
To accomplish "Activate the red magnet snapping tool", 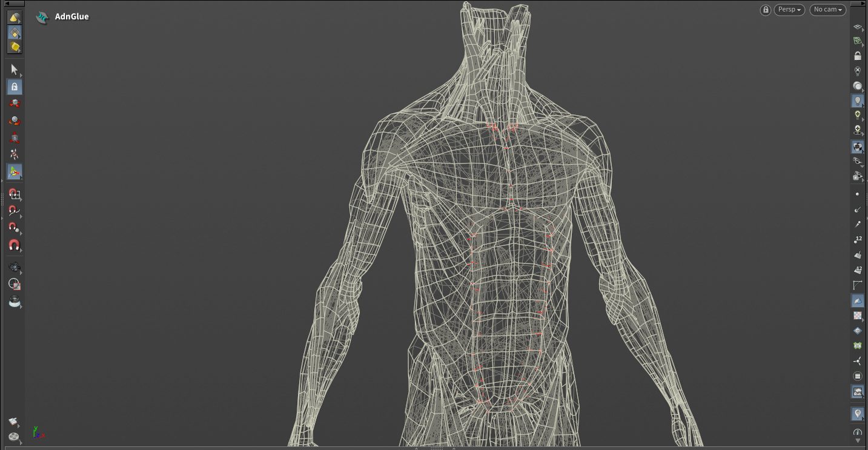I will (x=14, y=245).
